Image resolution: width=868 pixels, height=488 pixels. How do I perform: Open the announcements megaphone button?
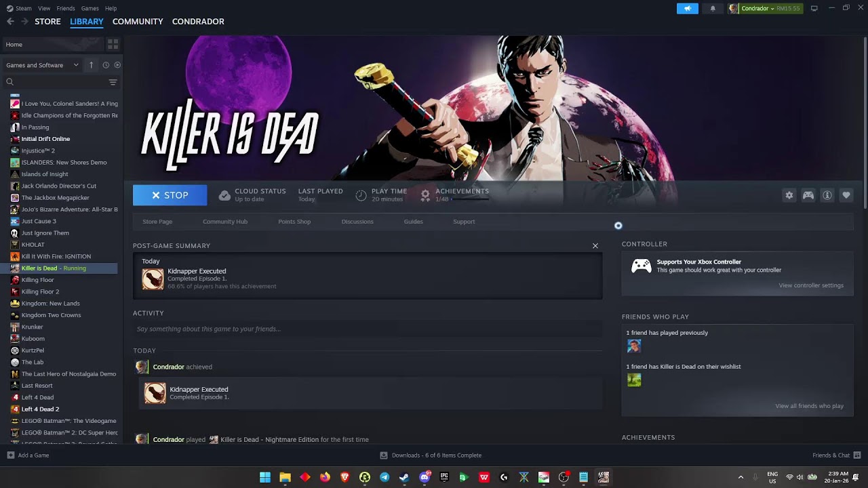coord(687,8)
